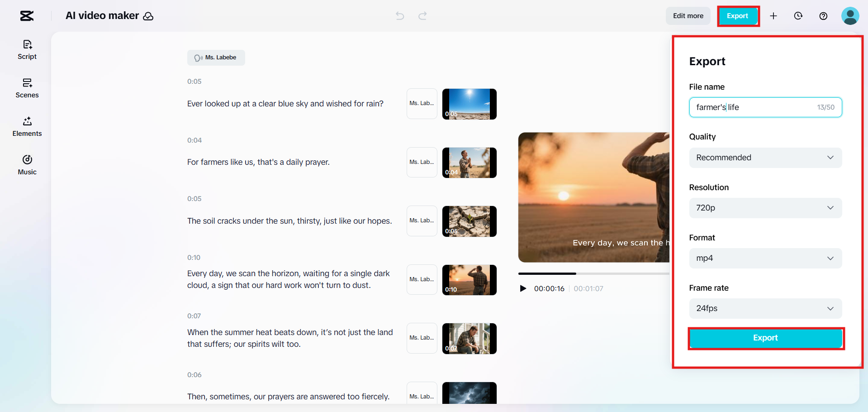868x412 pixels.
Task: Open the Script panel in the sidebar
Action: (x=27, y=50)
